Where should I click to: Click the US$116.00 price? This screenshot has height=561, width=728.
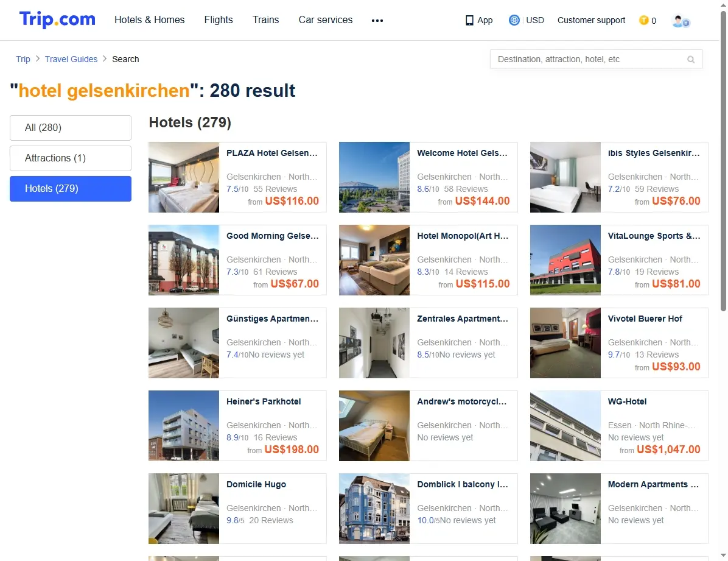click(292, 201)
